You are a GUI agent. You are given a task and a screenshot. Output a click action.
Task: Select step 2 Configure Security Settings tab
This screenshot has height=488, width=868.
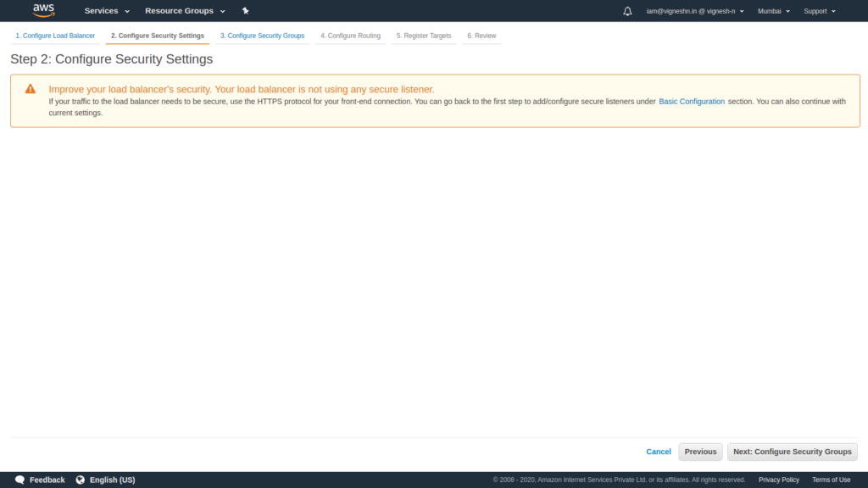157,36
